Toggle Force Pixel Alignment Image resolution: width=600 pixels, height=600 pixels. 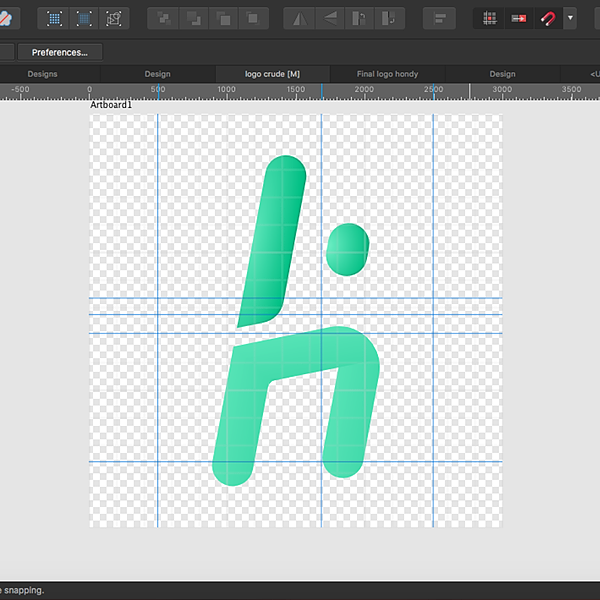click(x=489, y=18)
